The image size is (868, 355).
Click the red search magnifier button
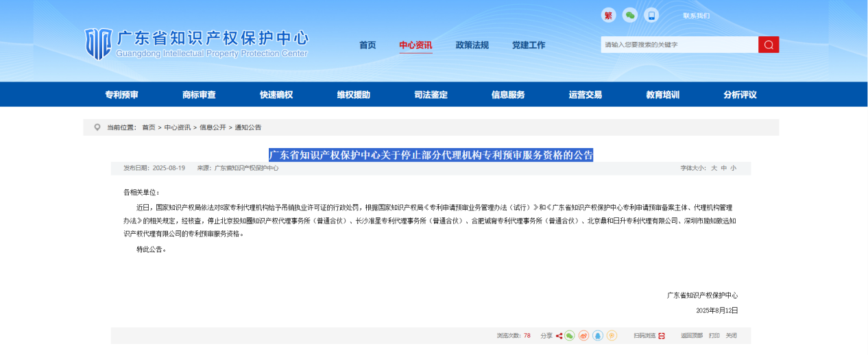click(x=769, y=45)
